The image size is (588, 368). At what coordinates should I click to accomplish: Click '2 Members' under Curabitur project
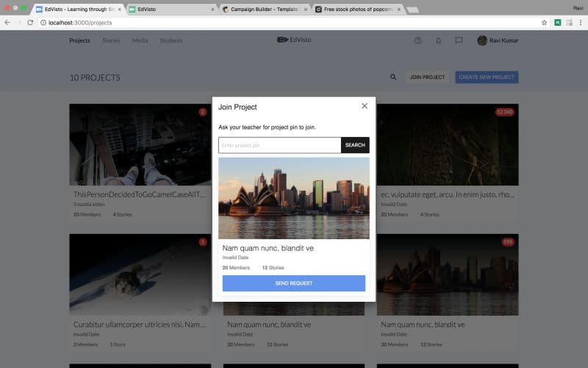point(85,344)
